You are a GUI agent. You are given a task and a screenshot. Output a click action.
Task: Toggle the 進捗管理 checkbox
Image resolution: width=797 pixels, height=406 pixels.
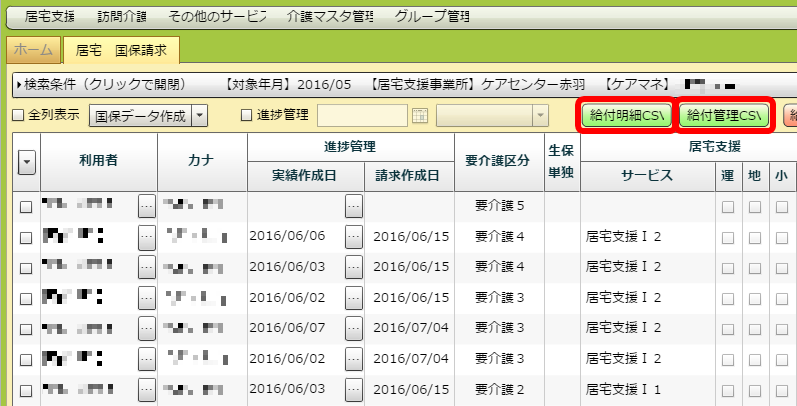(247, 116)
